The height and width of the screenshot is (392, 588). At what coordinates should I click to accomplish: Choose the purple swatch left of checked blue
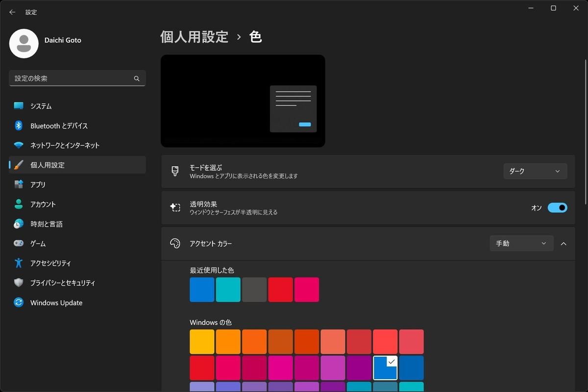[359, 368]
